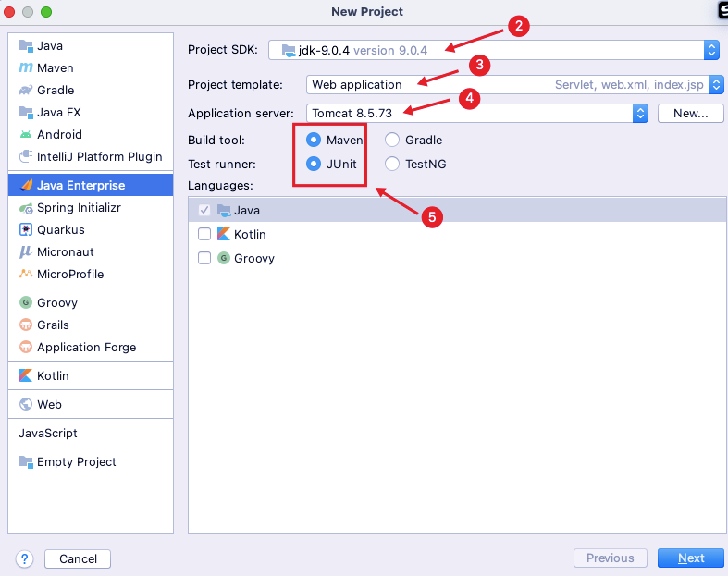Click the Java FX folder icon
This screenshot has height=576, width=728.
tap(26, 112)
